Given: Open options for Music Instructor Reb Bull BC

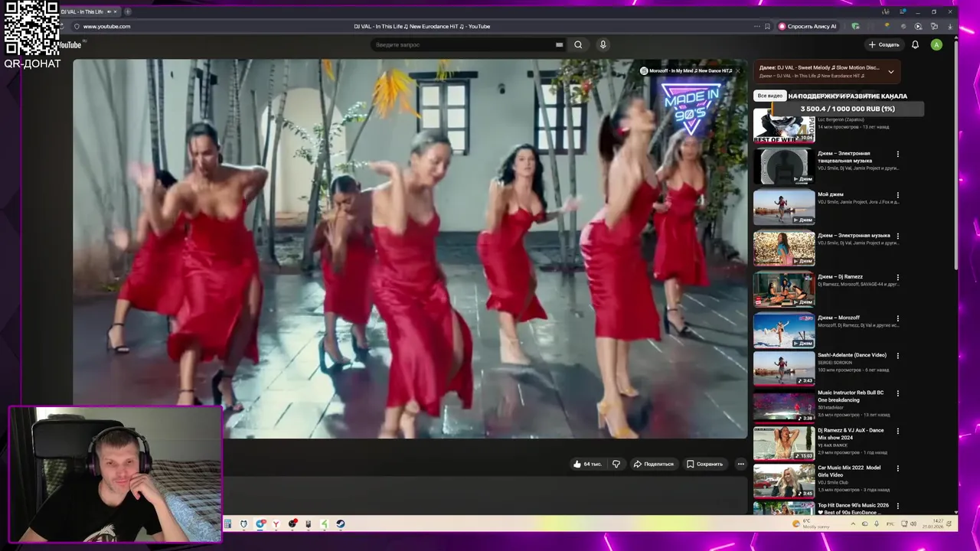Looking at the screenshot, I should [898, 393].
